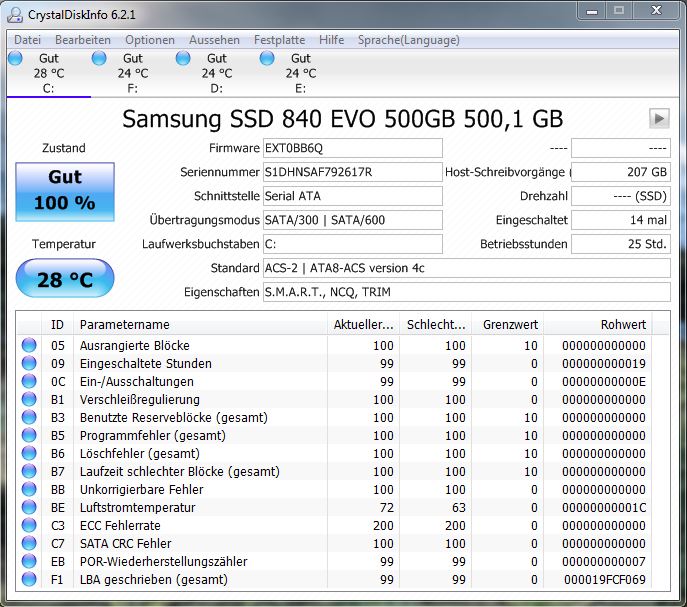Open the Aussehen menu

[214, 40]
